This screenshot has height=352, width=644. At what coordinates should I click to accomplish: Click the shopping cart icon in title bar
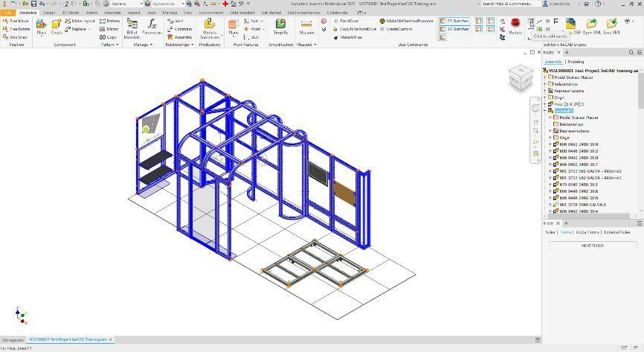586,4
